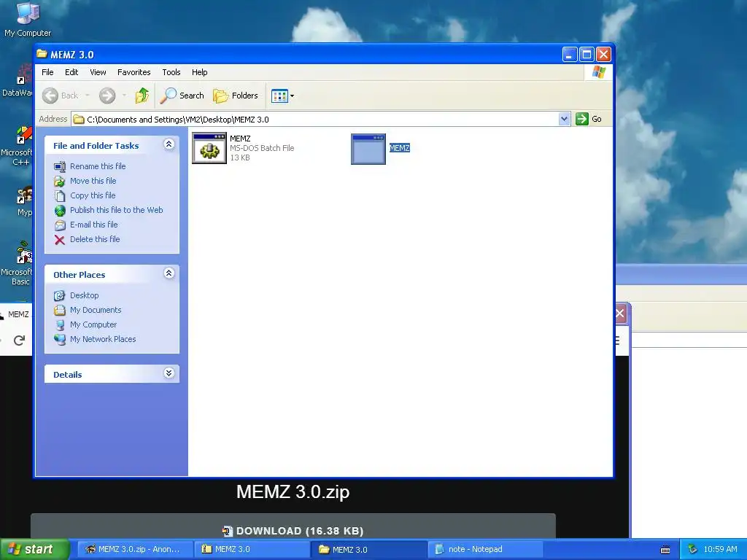Click the Copy this file icon
The image size is (747, 560).
click(x=60, y=196)
